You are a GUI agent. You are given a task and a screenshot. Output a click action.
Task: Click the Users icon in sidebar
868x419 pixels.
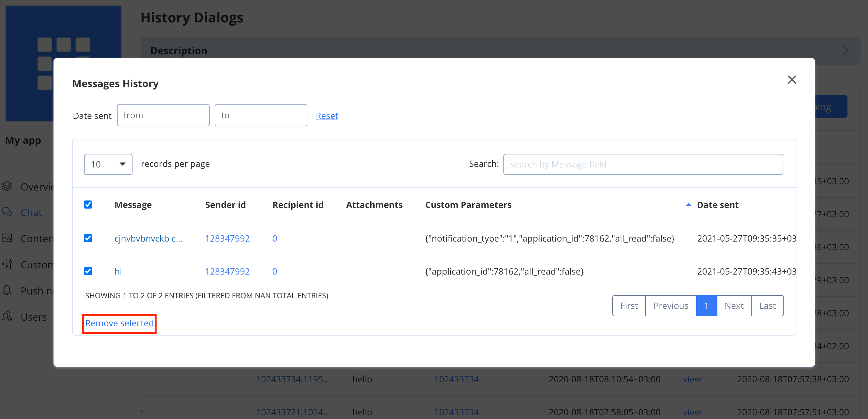pos(7,317)
